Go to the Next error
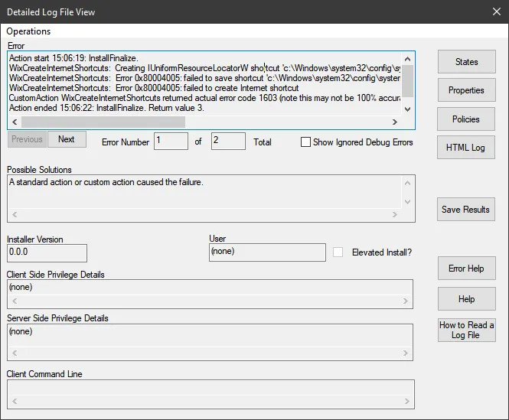This screenshot has height=420, width=509. click(x=67, y=139)
